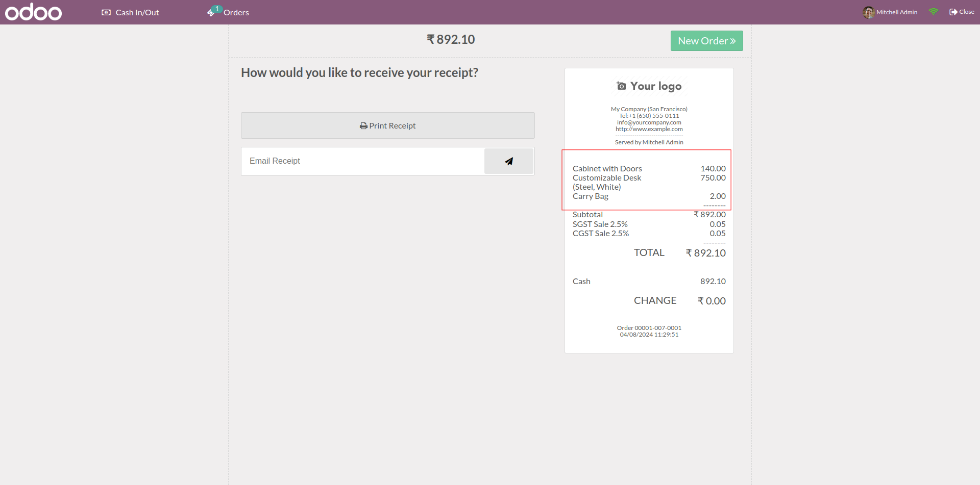Viewport: 980px width, 485px height.
Task: Click My Company (San Francisco) text
Action: point(649,109)
